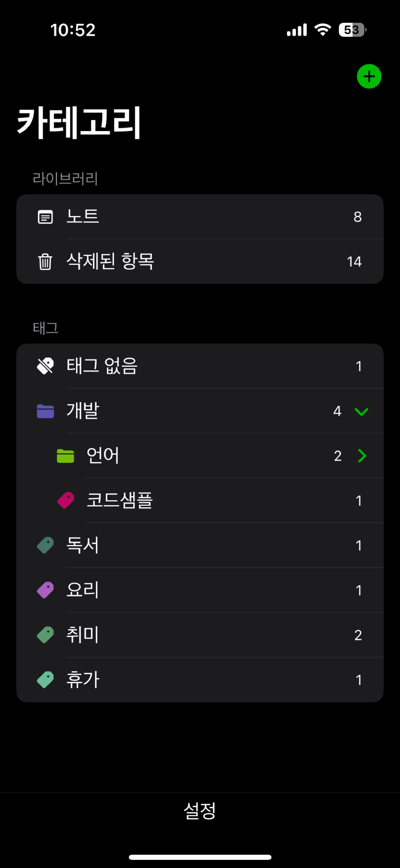Click the notes list icon beside 노트
Viewport: 400px width, 868px height.
click(x=45, y=217)
